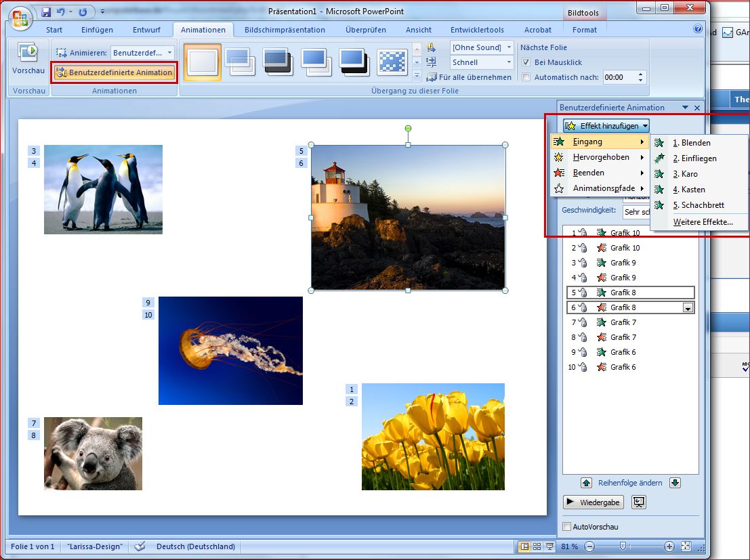Click the Deutsch (Deutschland) language indicator
This screenshot has width=750, height=560.
196,546
